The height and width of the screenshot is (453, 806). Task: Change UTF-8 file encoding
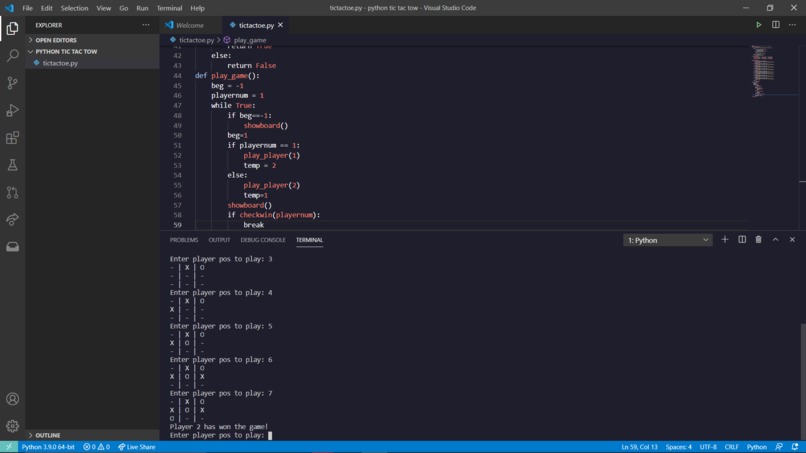click(708, 447)
